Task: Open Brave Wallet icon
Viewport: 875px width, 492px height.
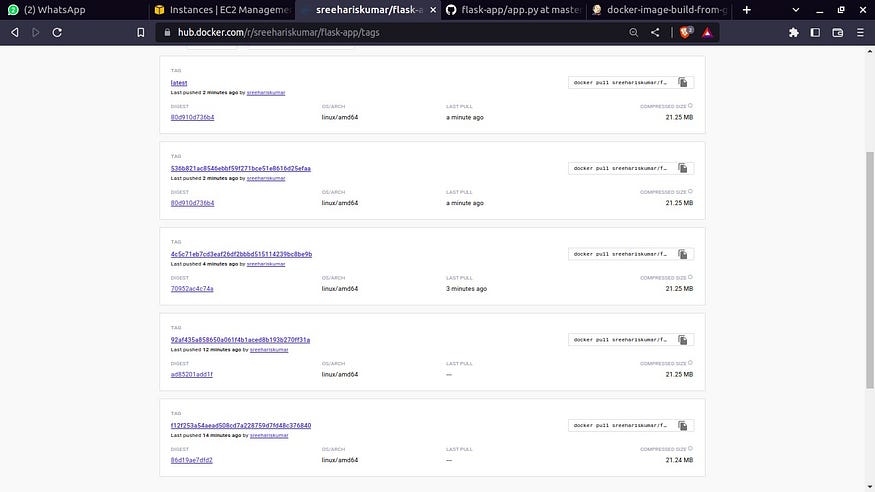Action: [x=838, y=33]
